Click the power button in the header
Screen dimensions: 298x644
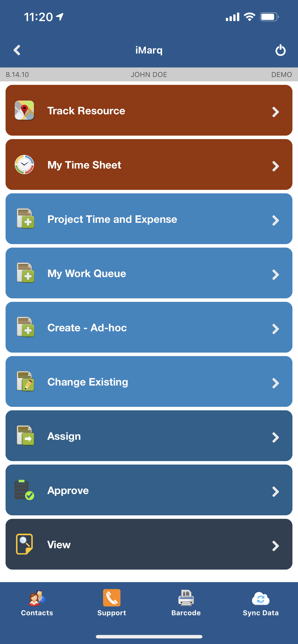(280, 50)
